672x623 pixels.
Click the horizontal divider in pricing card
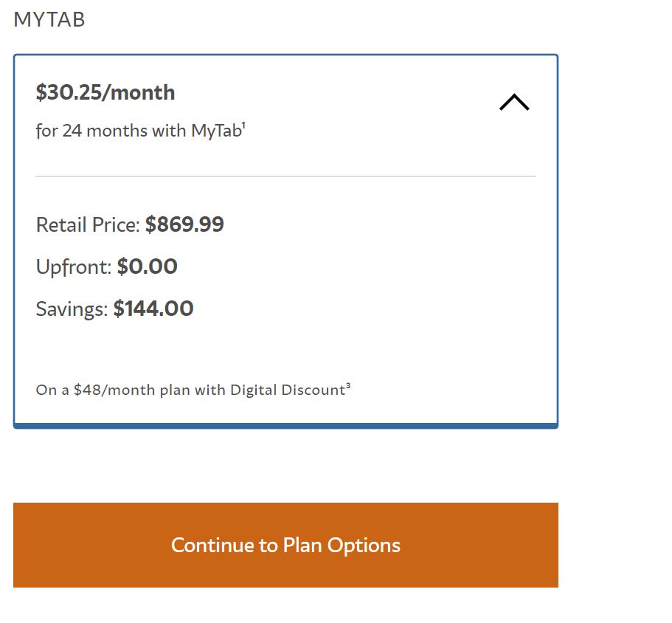[x=285, y=176]
